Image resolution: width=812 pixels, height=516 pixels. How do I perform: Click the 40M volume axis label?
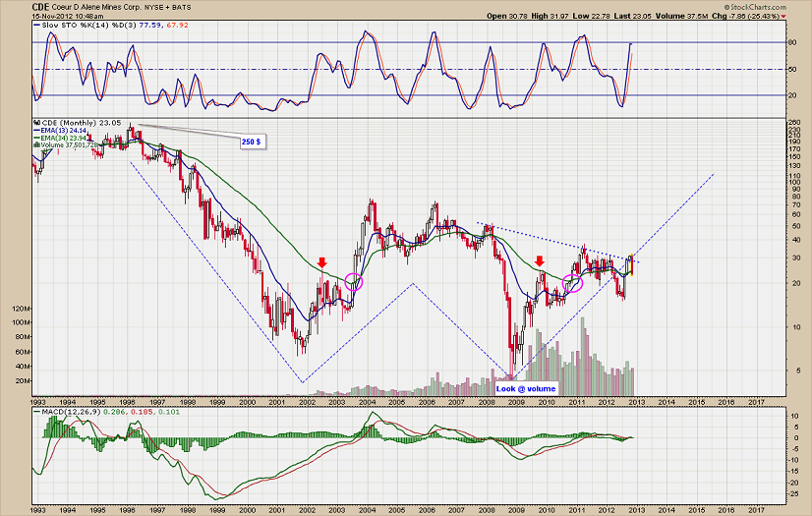[23, 367]
